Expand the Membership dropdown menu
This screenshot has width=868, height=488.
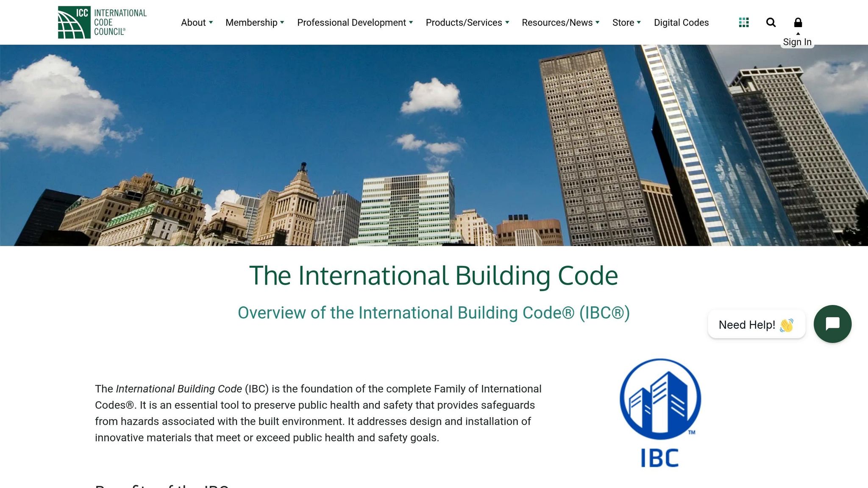pyautogui.click(x=255, y=22)
